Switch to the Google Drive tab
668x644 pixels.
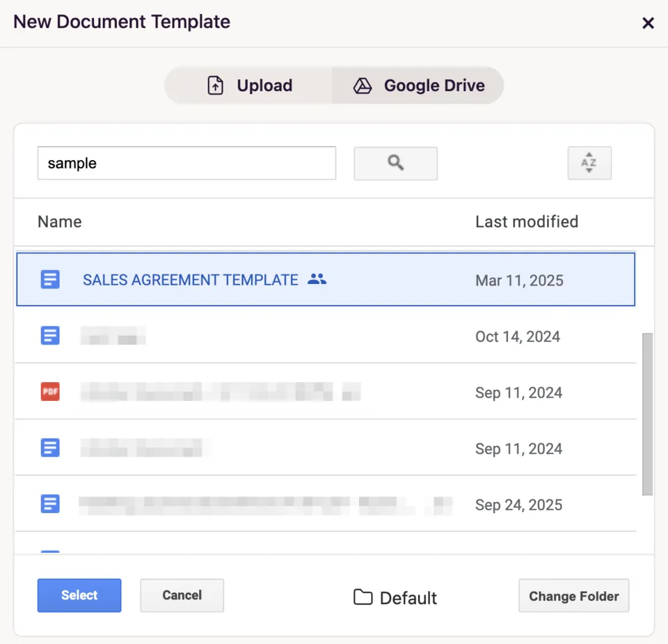pyautogui.click(x=418, y=86)
